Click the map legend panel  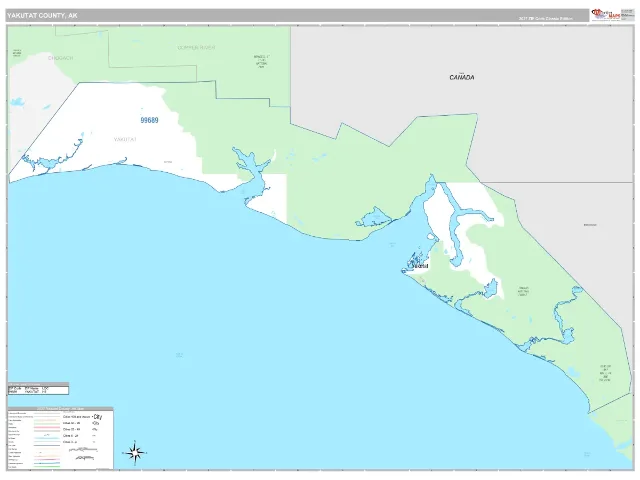click(x=60, y=438)
